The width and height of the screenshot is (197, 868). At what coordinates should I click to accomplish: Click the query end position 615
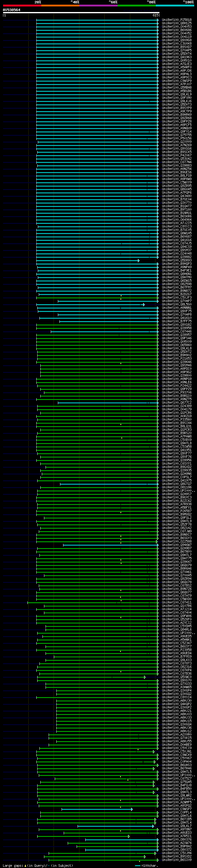point(155,15)
